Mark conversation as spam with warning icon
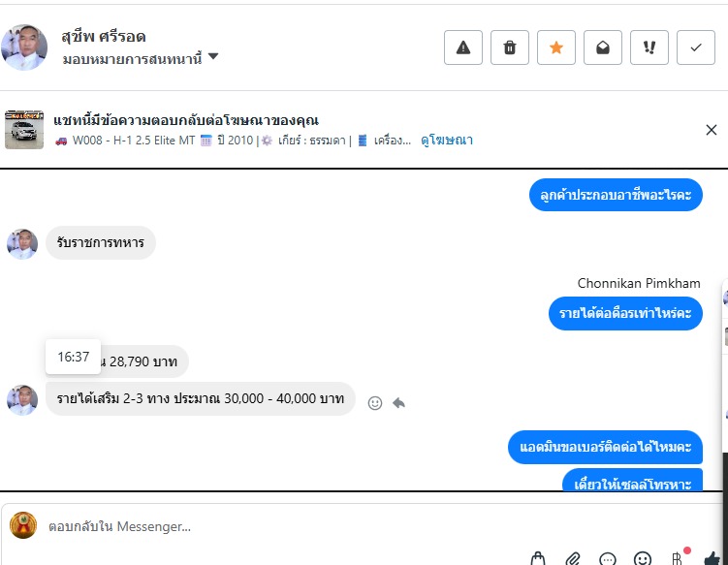Viewport: 728px width, 565px height. 463,47
